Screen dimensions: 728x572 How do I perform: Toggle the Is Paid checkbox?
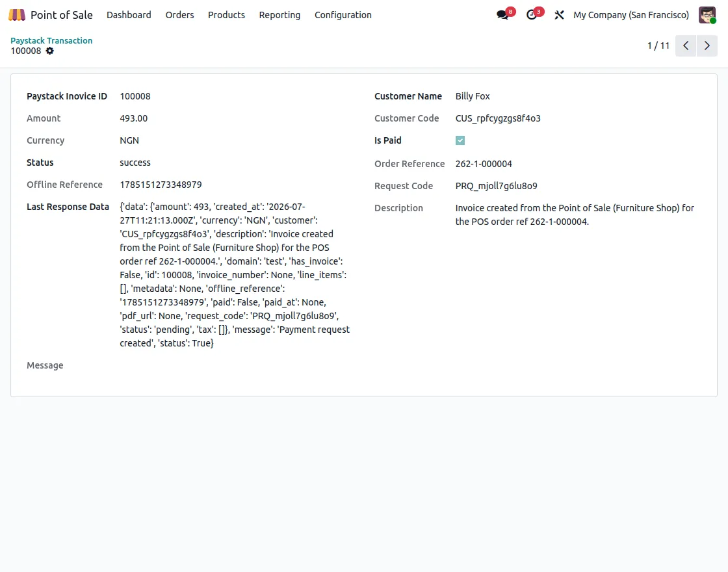[460, 140]
